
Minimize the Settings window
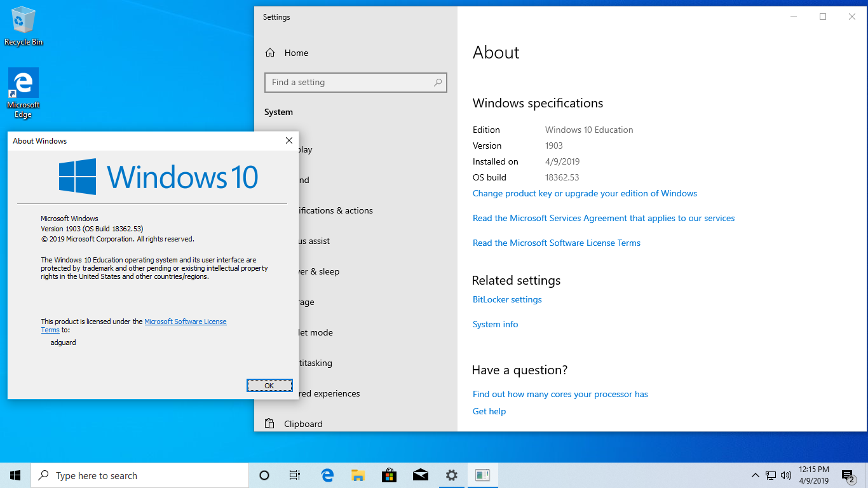794,17
